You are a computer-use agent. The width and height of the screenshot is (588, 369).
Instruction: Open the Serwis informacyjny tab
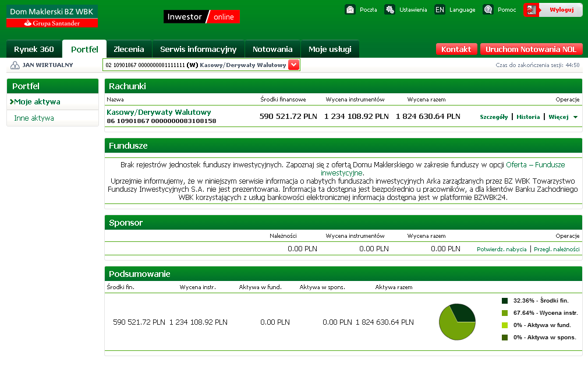198,49
